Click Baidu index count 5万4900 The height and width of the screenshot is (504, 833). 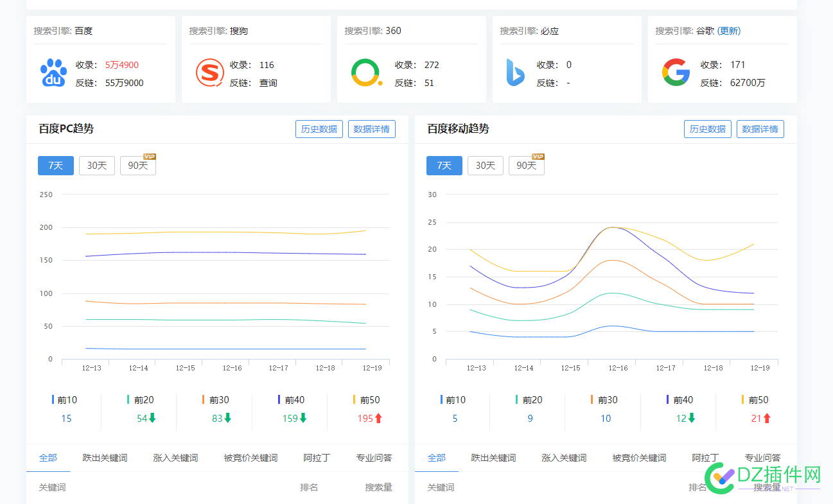[122, 65]
